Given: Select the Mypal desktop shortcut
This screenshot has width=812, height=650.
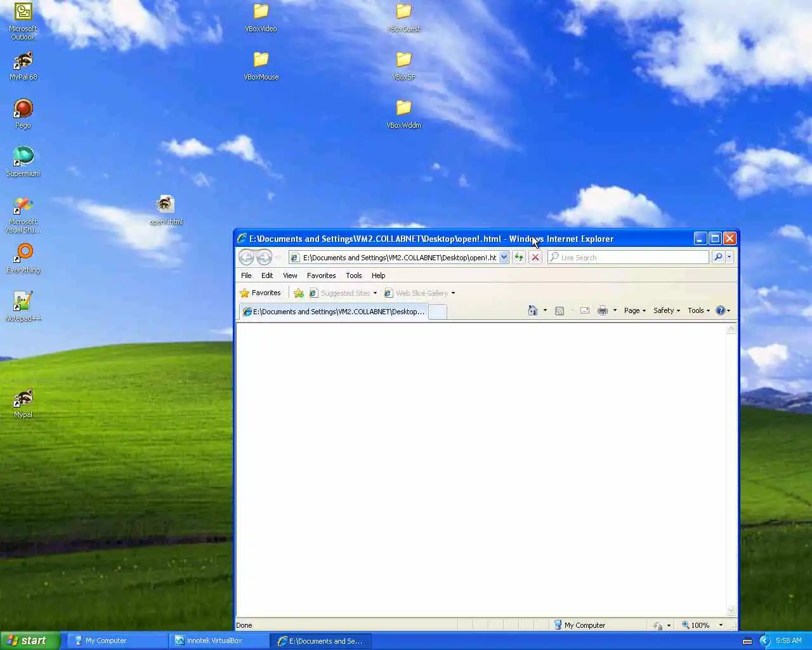Looking at the screenshot, I should (23, 404).
